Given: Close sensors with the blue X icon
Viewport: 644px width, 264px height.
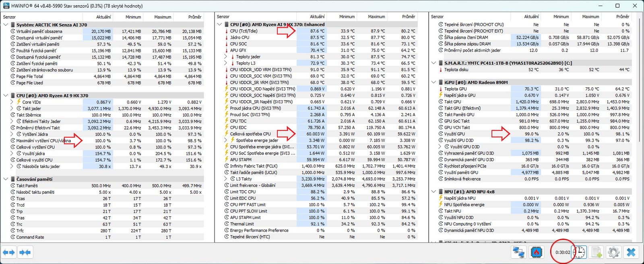Looking at the screenshot, I should point(631,252).
